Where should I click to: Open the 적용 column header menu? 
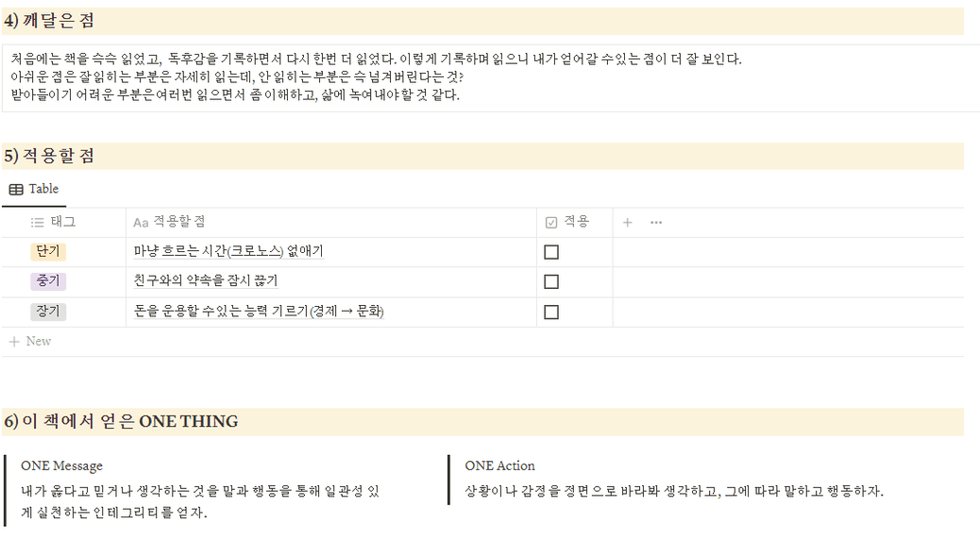point(574,223)
